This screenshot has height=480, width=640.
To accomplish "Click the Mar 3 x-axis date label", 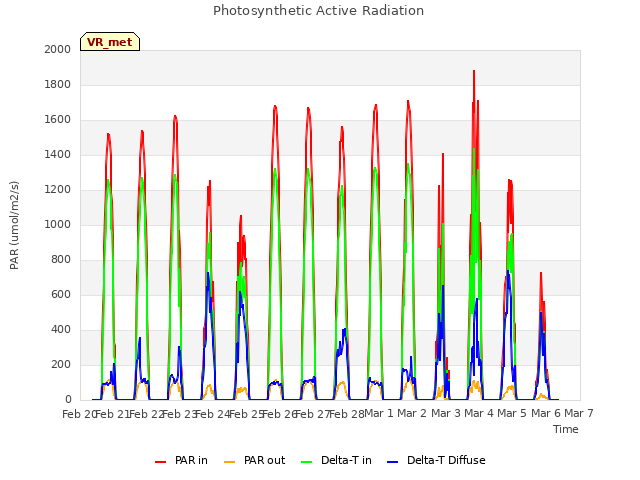I will [x=445, y=413].
